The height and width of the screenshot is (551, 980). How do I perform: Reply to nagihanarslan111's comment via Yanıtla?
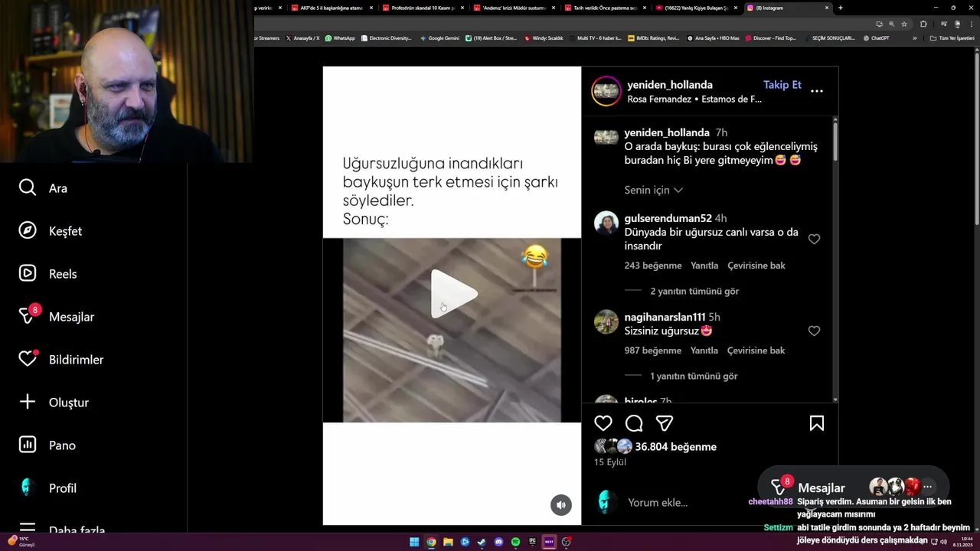704,350
